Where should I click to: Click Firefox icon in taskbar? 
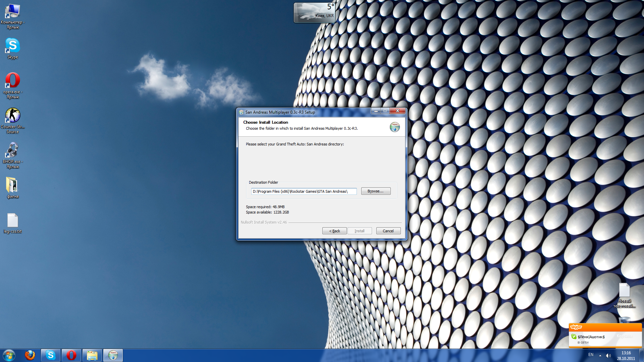30,355
